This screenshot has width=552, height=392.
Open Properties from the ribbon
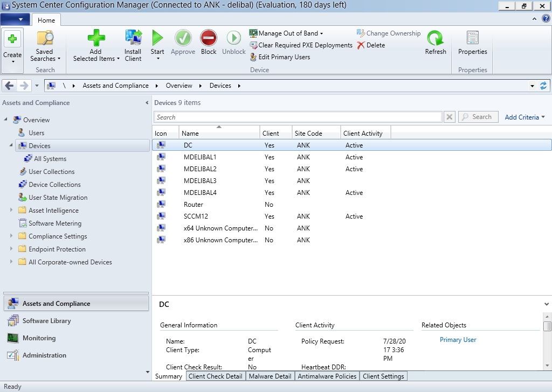pos(472,39)
